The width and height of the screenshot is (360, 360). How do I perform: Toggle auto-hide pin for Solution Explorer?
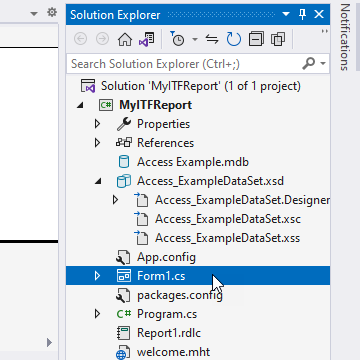[303, 14]
